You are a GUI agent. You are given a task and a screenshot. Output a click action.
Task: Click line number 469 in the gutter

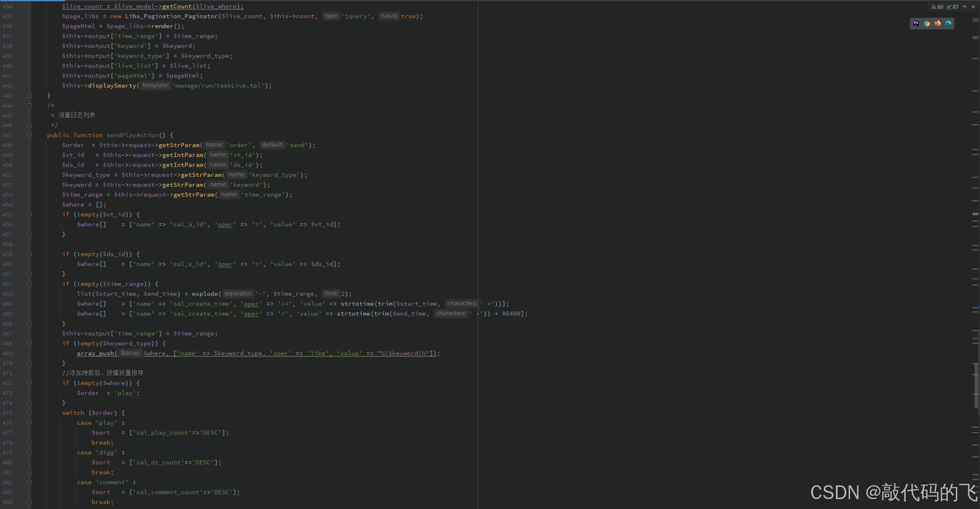click(x=7, y=353)
